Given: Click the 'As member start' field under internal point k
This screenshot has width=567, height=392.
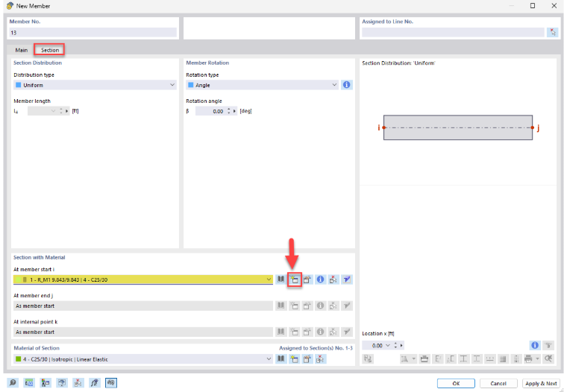Looking at the screenshot, I should (x=143, y=332).
